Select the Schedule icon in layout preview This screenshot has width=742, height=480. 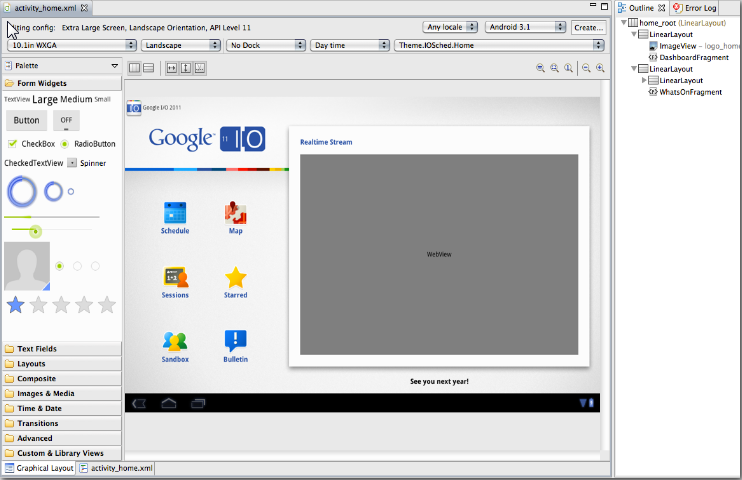pos(175,213)
